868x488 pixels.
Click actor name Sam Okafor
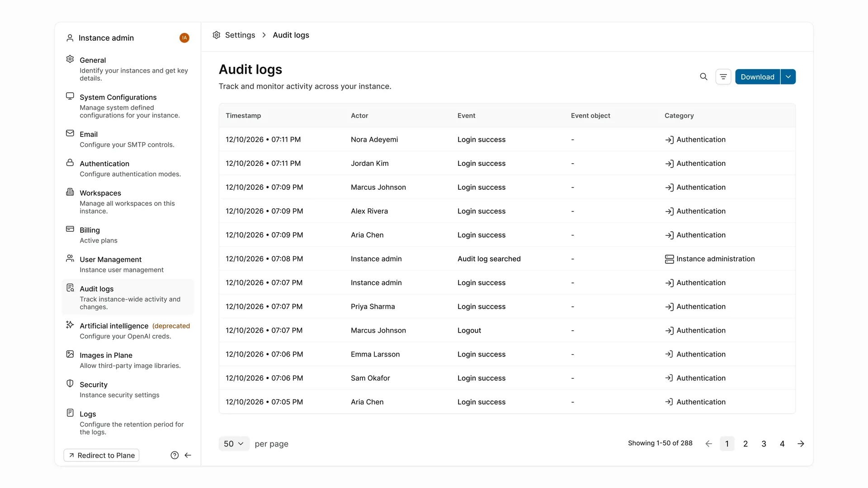point(370,378)
